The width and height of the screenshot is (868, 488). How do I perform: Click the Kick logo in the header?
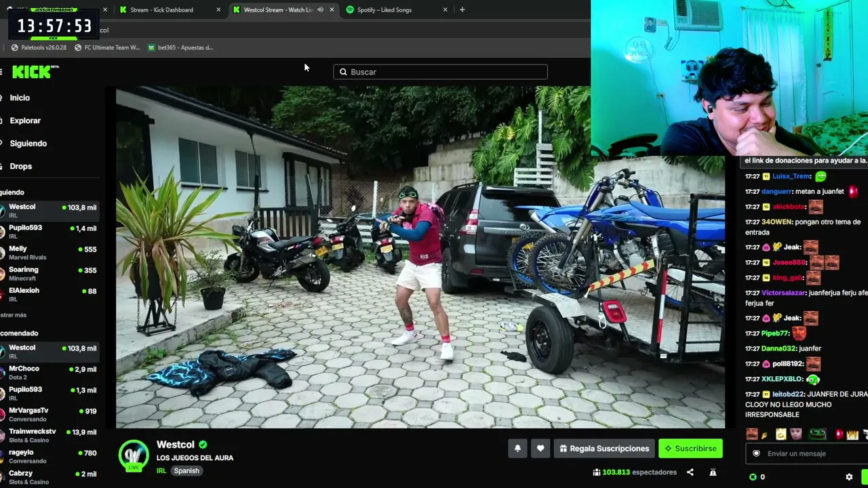tap(35, 72)
